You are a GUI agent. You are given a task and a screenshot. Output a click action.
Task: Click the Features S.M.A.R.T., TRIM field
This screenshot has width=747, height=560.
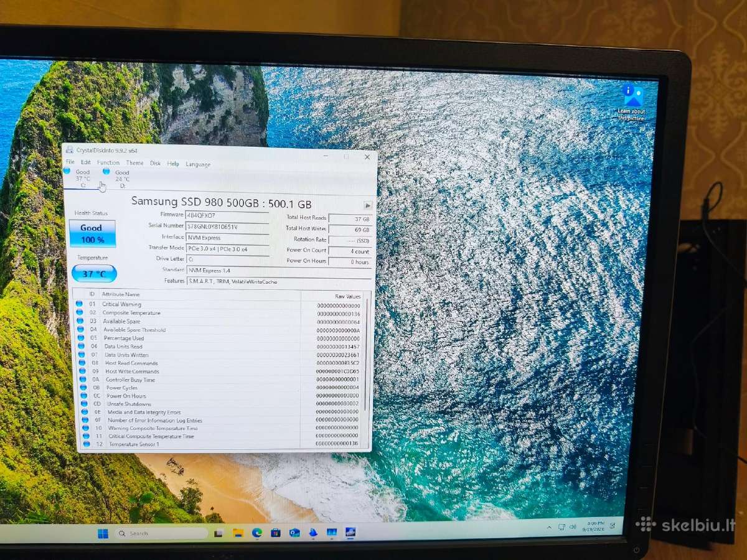pyautogui.click(x=279, y=281)
